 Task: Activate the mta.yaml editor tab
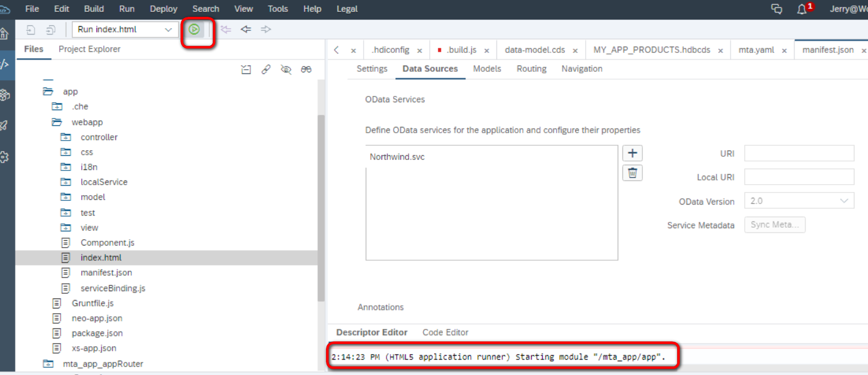pyautogui.click(x=756, y=50)
